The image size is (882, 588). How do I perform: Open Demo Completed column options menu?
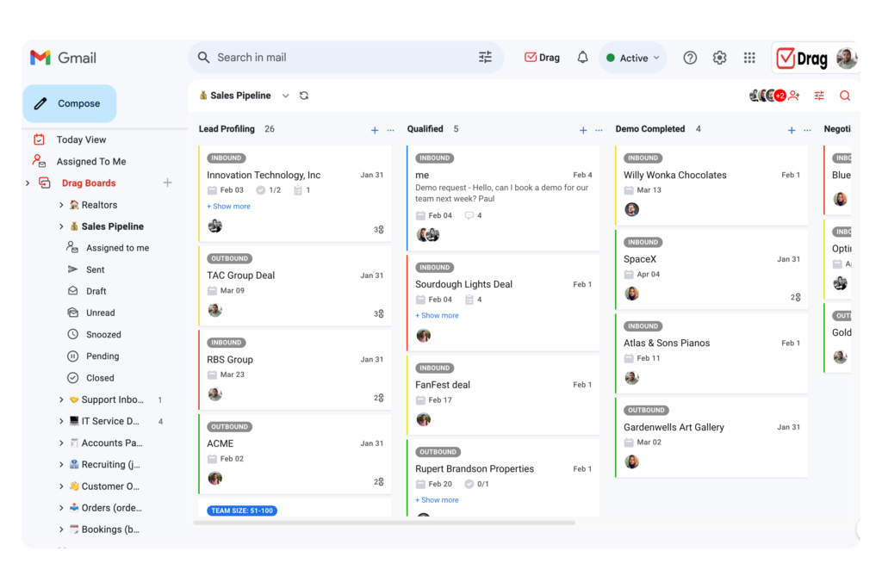pos(807,130)
